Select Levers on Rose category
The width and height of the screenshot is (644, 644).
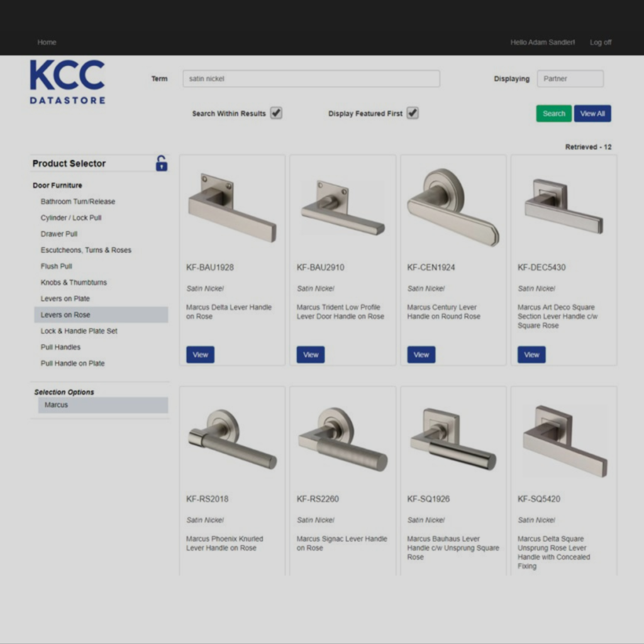[x=101, y=314]
